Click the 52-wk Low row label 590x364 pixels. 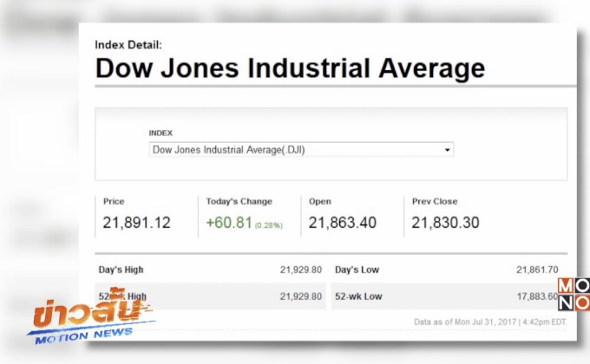pyautogui.click(x=357, y=296)
